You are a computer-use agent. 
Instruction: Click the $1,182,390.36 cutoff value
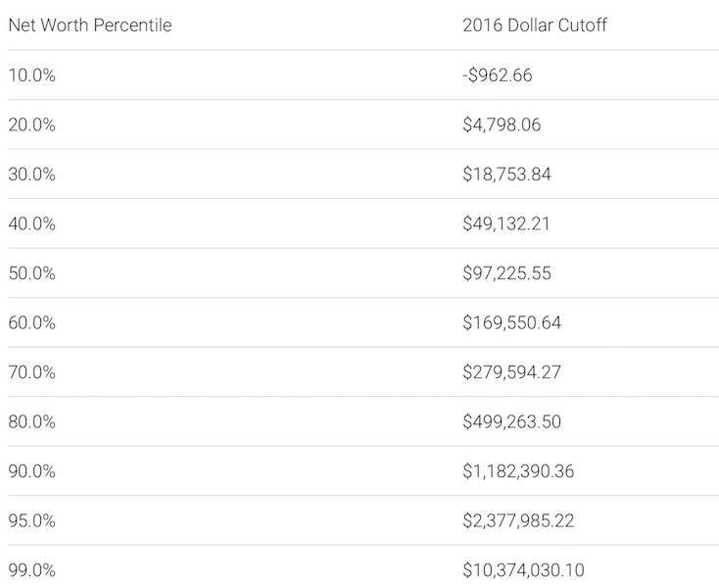click(x=517, y=471)
